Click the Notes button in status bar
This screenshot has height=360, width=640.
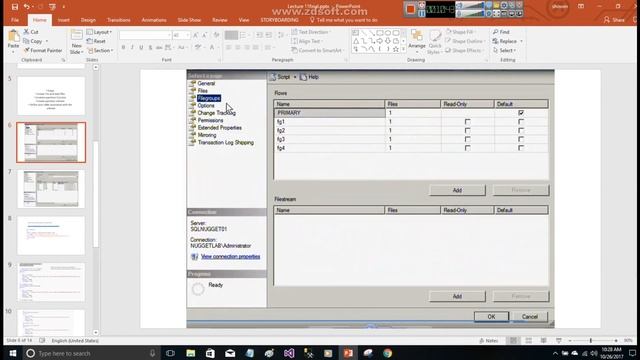coord(489,340)
